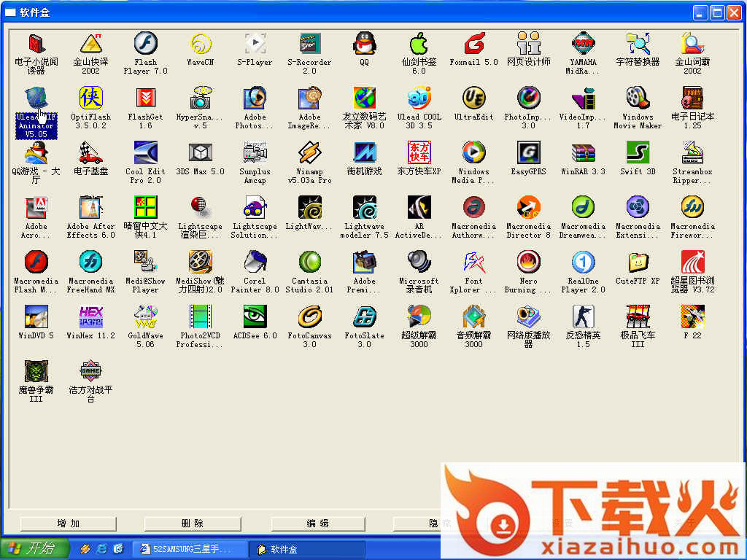Viewport: 747px width, 560px height.
Task: Launch Swift 3D
Action: pos(638,153)
